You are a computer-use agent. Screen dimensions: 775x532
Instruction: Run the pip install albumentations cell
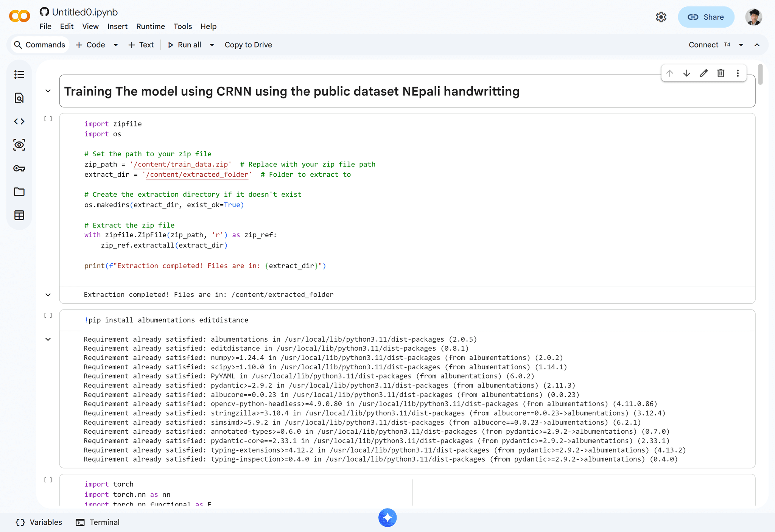coord(48,315)
